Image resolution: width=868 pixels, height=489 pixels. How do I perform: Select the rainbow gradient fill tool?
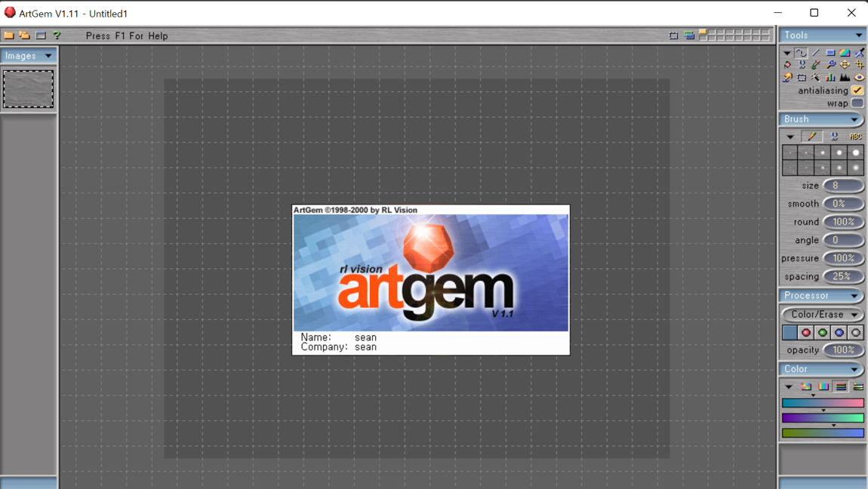pos(845,53)
